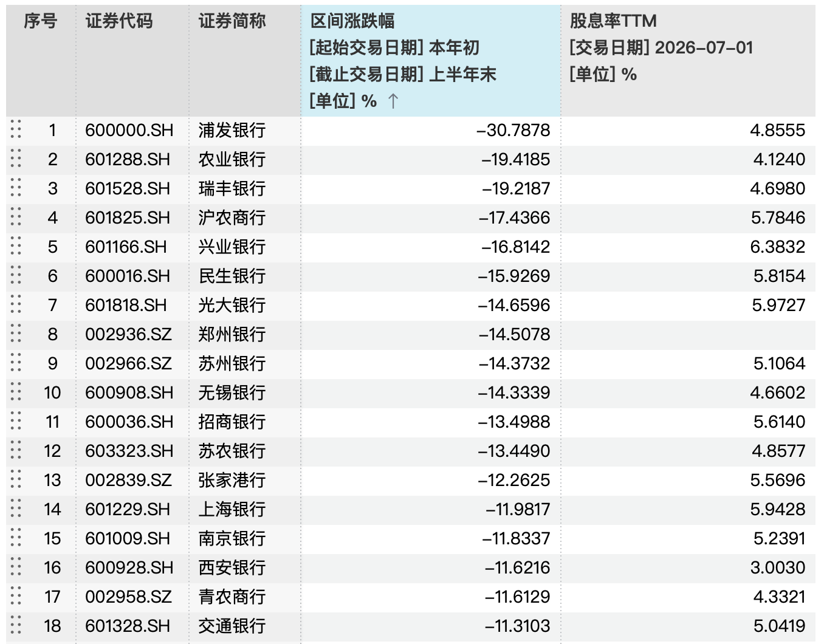Select drag handle icon for row 11
The height and width of the screenshot is (644, 824).
16,422
